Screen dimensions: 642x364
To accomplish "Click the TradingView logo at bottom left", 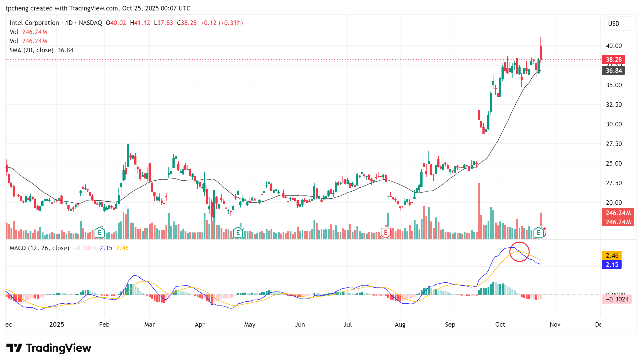I will point(49,348).
